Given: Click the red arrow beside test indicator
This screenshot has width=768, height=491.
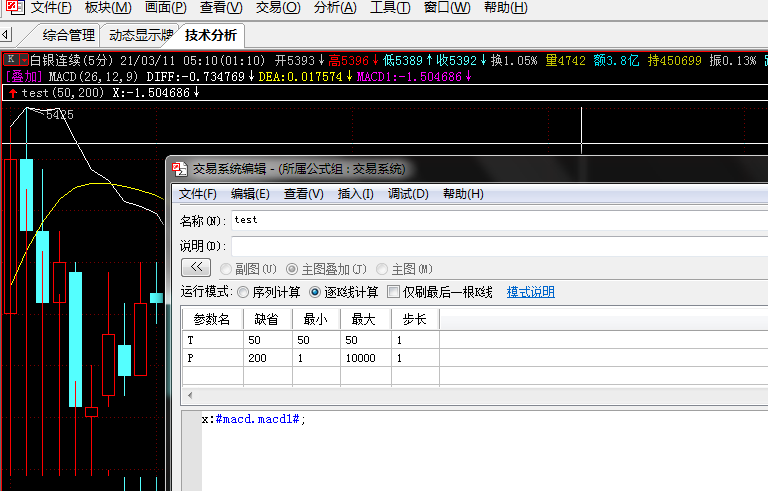Looking at the screenshot, I should pyautogui.click(x=13, y=93).
